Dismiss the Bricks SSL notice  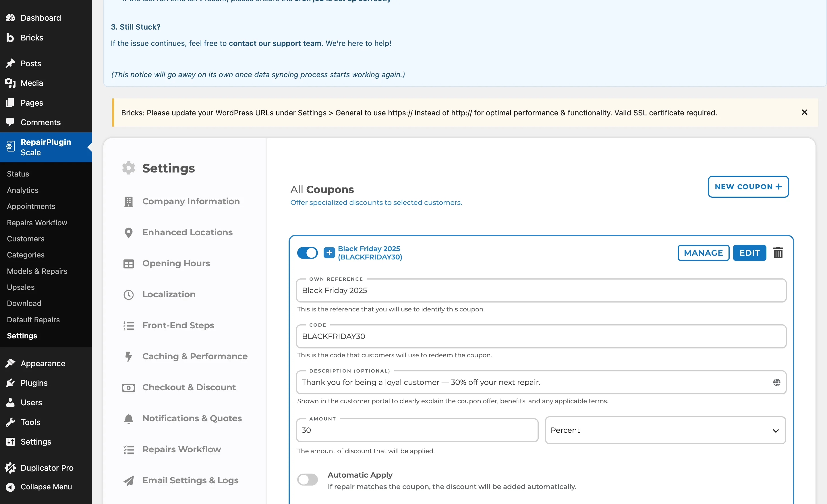click(804, 113)
